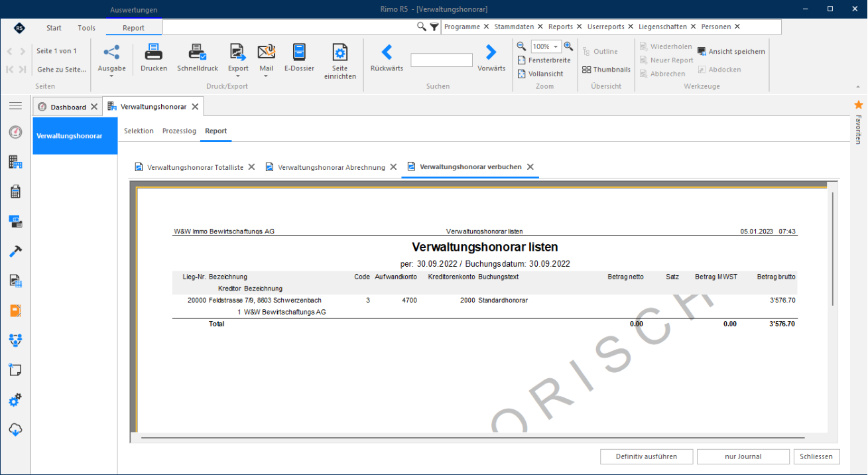868x475 pixels.
Task: Click the Mail envelope icon
Action: coord(266,52)
